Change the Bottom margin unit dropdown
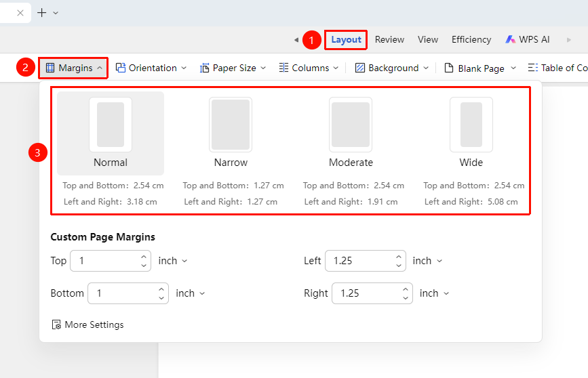This screenshot has height=378, width=588. pos(190,293)
